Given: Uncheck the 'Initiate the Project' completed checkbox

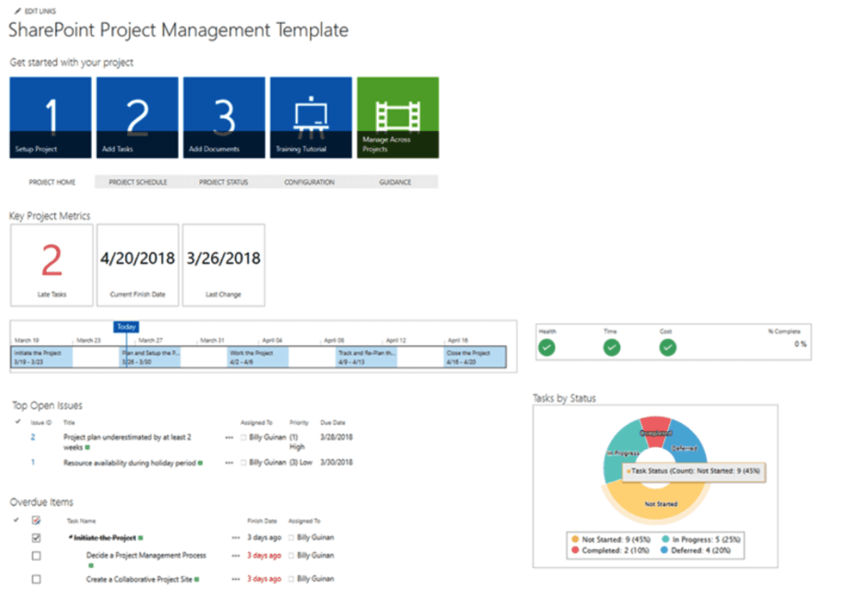Looking at the screenshot, I should pyautogui.click(x=37, y=538).
